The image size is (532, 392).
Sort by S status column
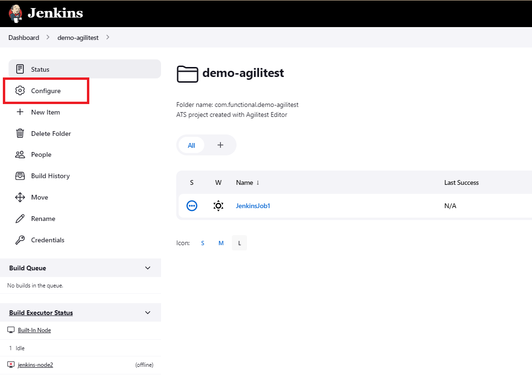coord(192,182)
